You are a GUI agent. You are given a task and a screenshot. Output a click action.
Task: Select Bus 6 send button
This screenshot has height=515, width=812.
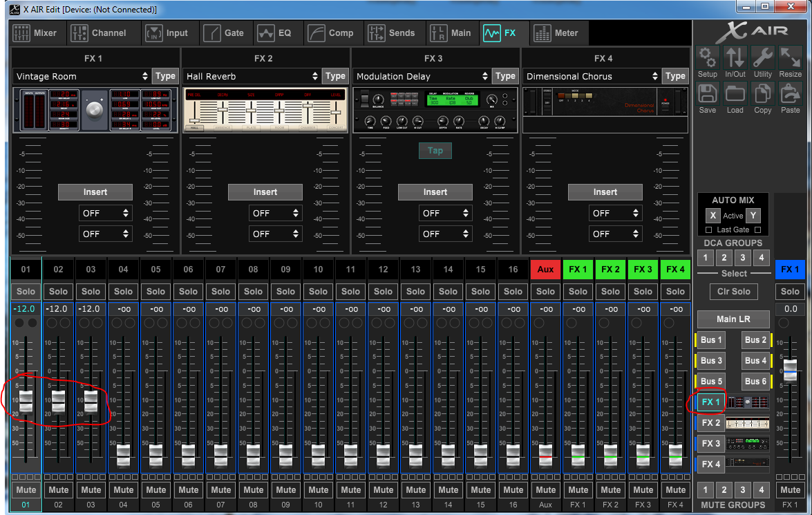click(x=755, y=382)
